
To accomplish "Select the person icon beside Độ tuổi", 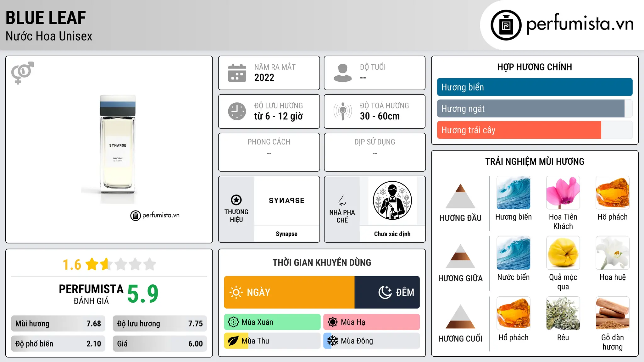I will [x=343, y=73].
